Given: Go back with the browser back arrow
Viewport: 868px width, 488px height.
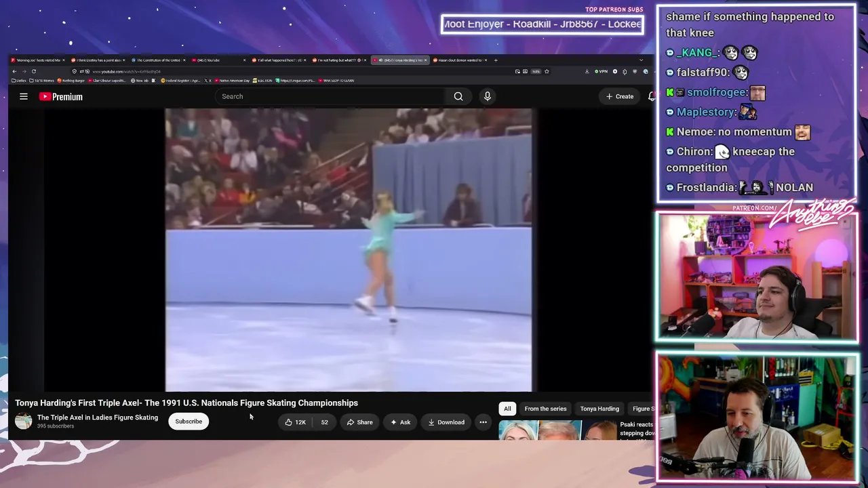Looking at the screenshot, I should [x=14, y=71].
